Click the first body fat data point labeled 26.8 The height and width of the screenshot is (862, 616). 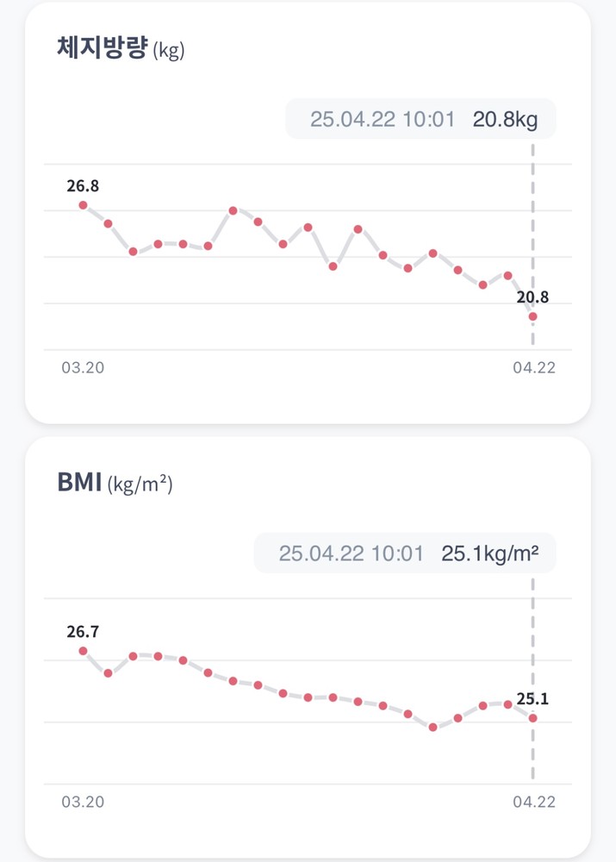coord(83,205)
